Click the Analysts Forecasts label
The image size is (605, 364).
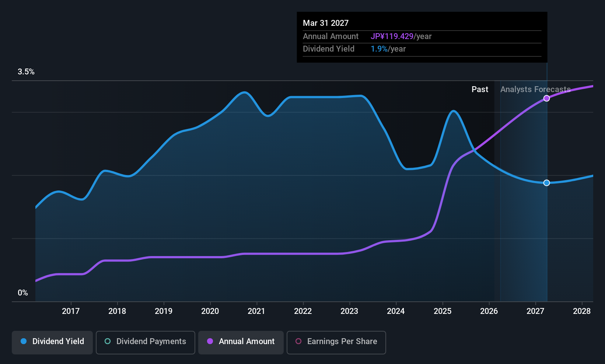tap(535, 90)
